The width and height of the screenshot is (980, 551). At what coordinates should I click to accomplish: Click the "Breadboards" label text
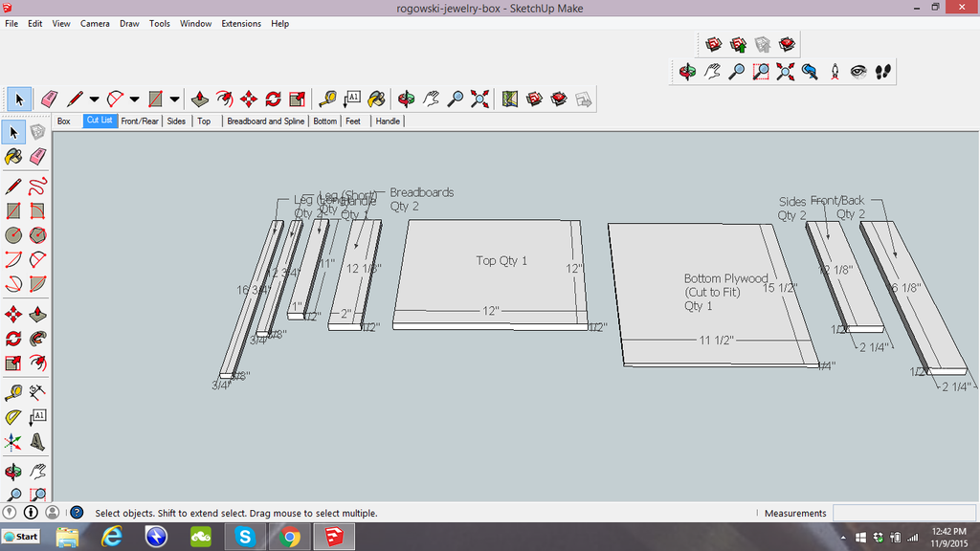coord(422,192)
